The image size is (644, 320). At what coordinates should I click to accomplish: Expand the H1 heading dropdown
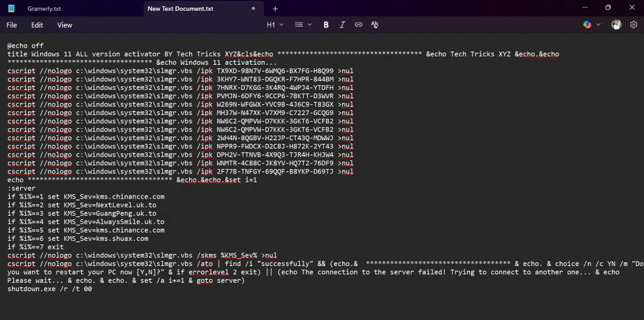tap(275, 25)
